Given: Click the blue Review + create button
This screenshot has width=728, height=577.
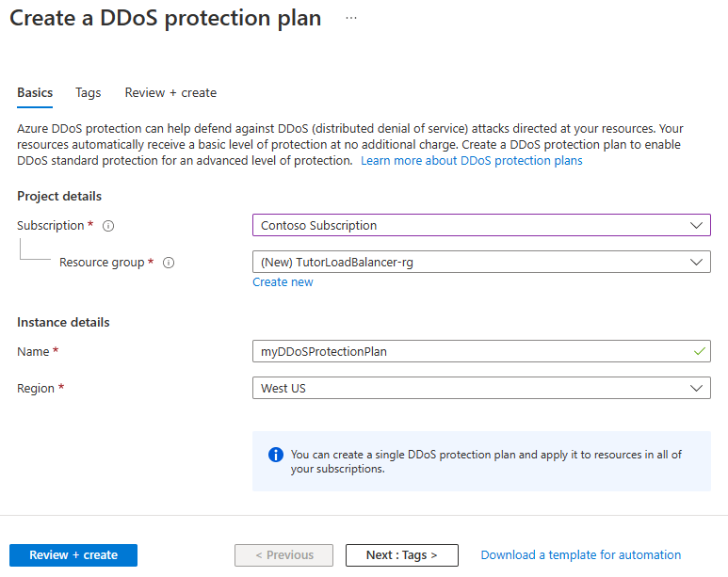Looking at the screenshot, I should (x=73, y=555).
